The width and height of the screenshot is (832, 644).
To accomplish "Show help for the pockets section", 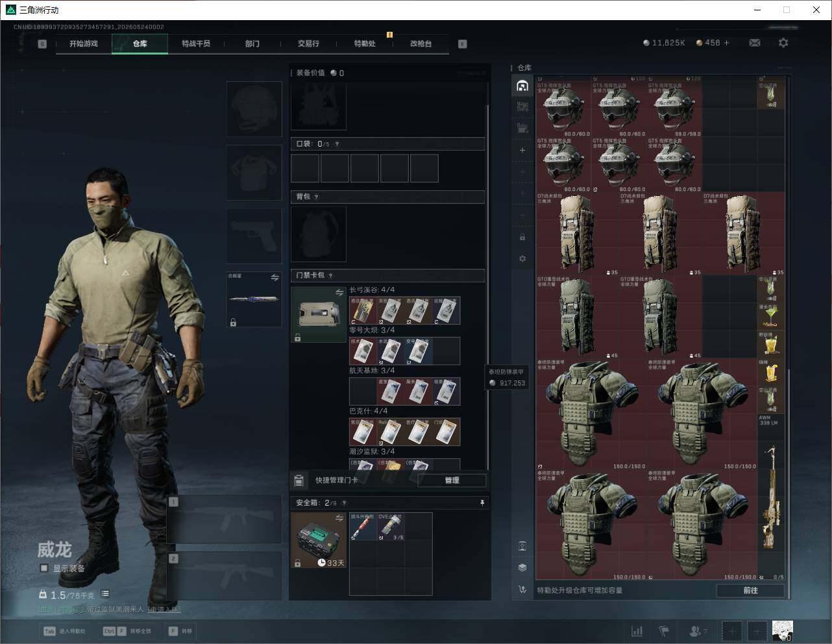I will [337, 144].
